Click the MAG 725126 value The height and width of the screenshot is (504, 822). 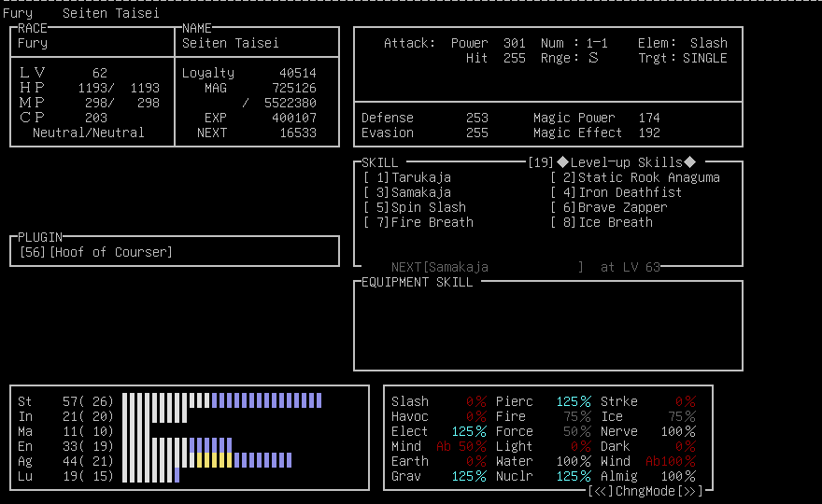(294, 88)
